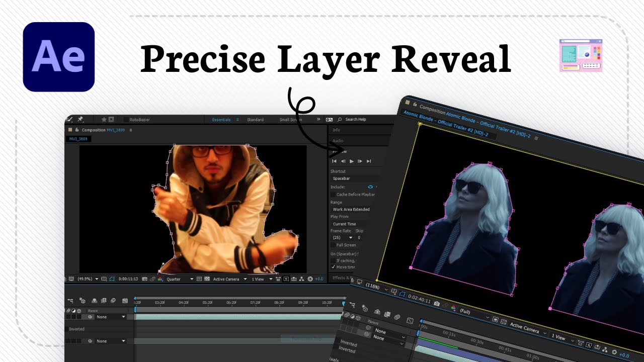Viewport: 644px width, 362px height.
Task: Click timecode 0:00:11:13 in MVI_3809 viewer
Action: click(128, 279)
